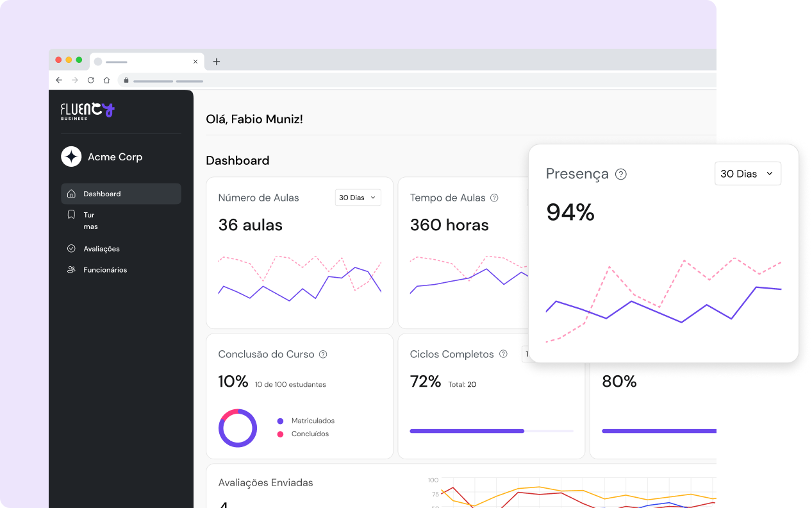Screen dimensions: 812x508
Task: Reload the page with the refresh icon
Action: coord(91,80)
